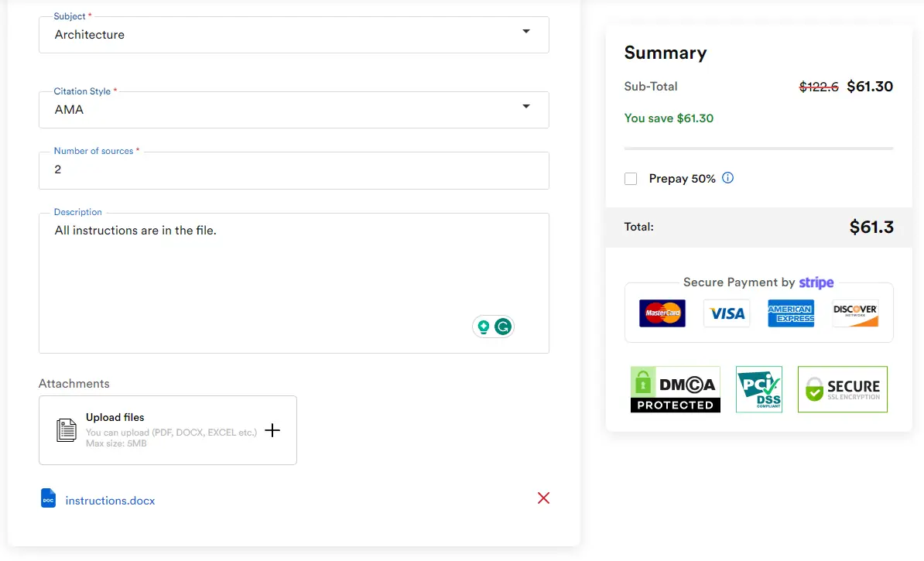Click the Discover Network logo
This screenshot has height=561, width=924.
pos(855,313)
